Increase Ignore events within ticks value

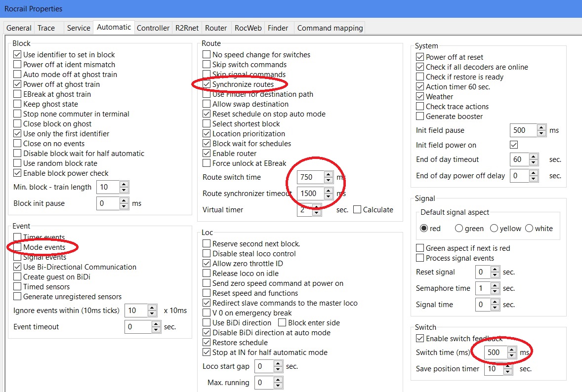[152, 308]
